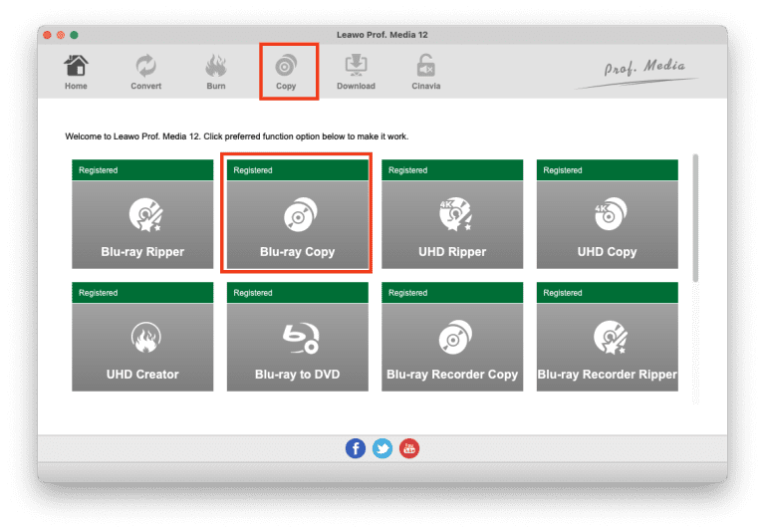The width and height of the screenshot is (765, 532).
Task: Click Registered label on Blu-ray Ripper tile
Action: tap(98, 170)
